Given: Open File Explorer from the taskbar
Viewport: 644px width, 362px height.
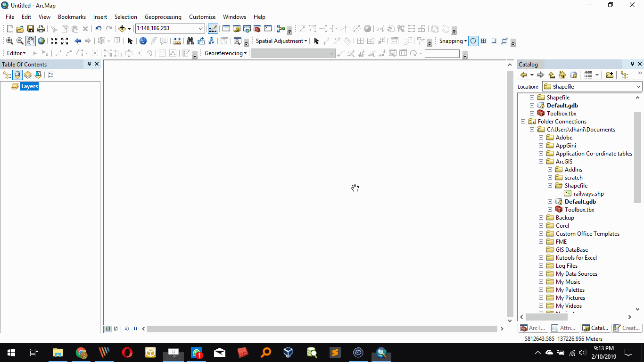Looking at the screenshot, I should [58, 353].
